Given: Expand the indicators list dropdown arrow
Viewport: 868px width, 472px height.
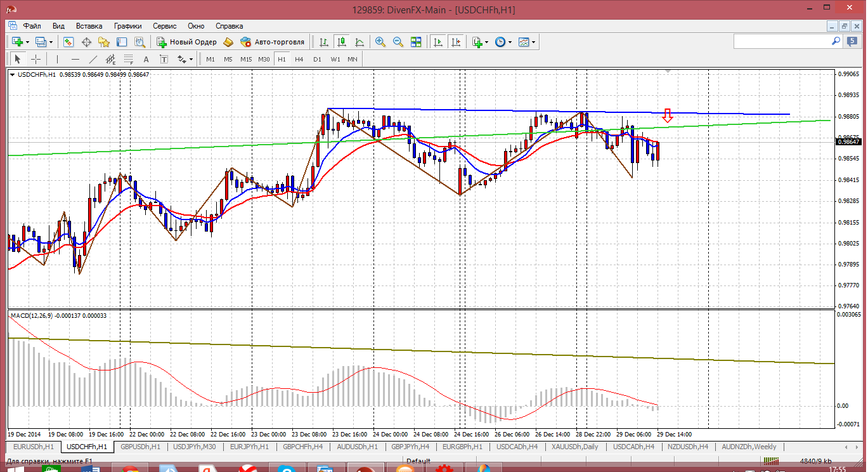Looking at the screenshot, I should tap(486, 43).
